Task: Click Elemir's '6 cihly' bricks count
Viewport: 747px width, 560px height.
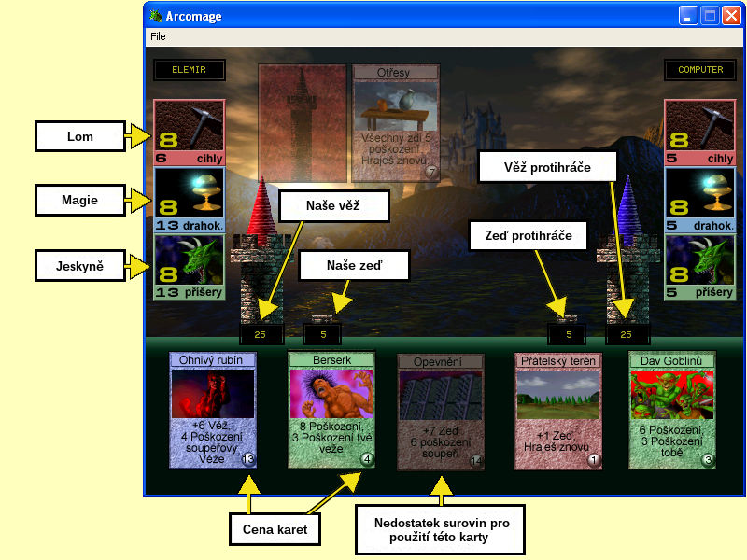Action: (190, 158)
